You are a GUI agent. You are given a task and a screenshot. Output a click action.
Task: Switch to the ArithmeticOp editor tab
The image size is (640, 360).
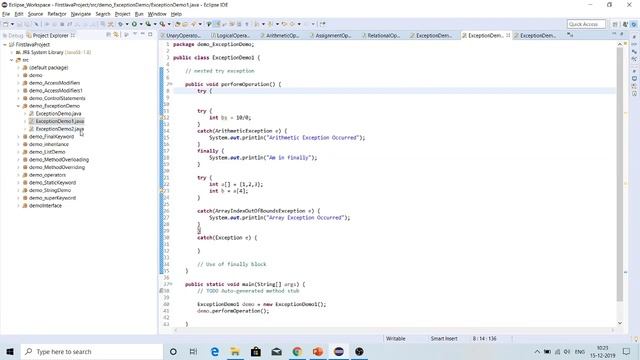[x=280, y=36]
